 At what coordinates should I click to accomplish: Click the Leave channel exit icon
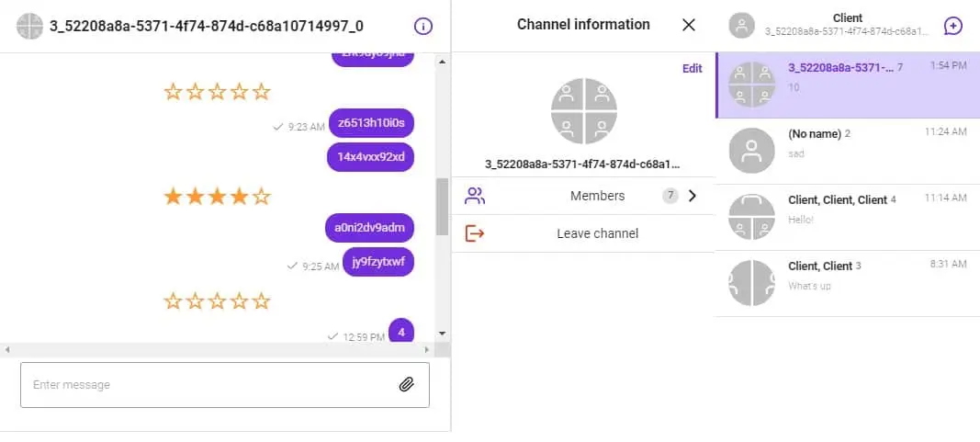point(475,233)
